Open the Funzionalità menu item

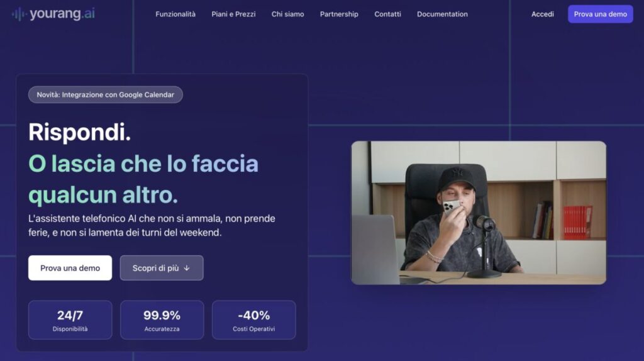pyautogui.click(x=175, y=14)
